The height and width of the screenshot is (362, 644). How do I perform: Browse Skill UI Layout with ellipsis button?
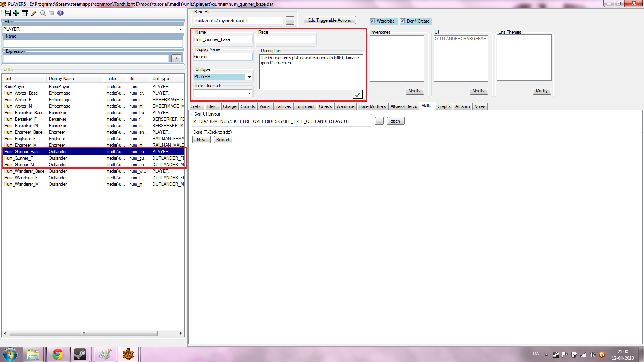(379, 121)
